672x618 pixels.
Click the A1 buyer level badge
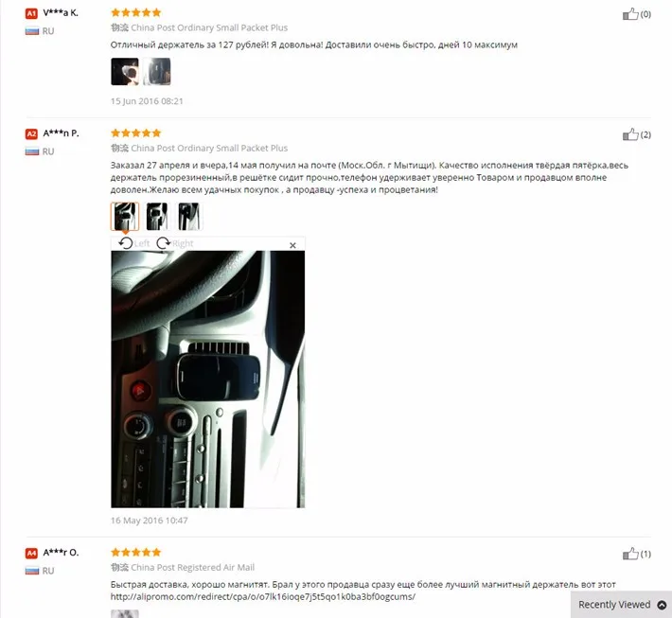coord(31,13)
